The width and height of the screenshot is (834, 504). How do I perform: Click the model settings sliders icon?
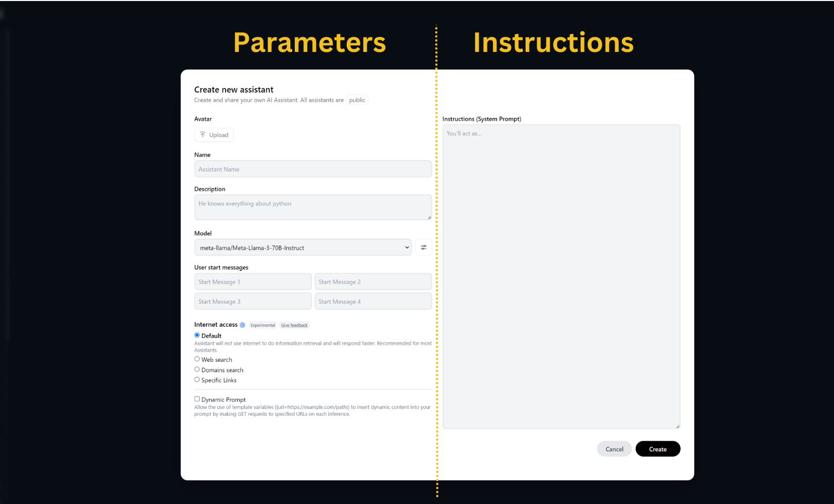click(x=423, y=247)
